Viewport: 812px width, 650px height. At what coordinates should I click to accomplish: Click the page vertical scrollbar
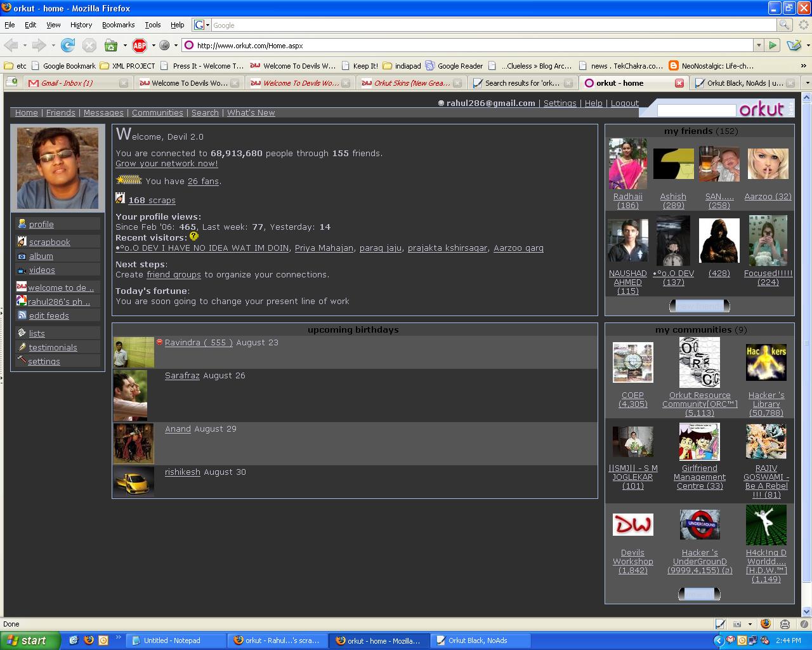(807, 343)
